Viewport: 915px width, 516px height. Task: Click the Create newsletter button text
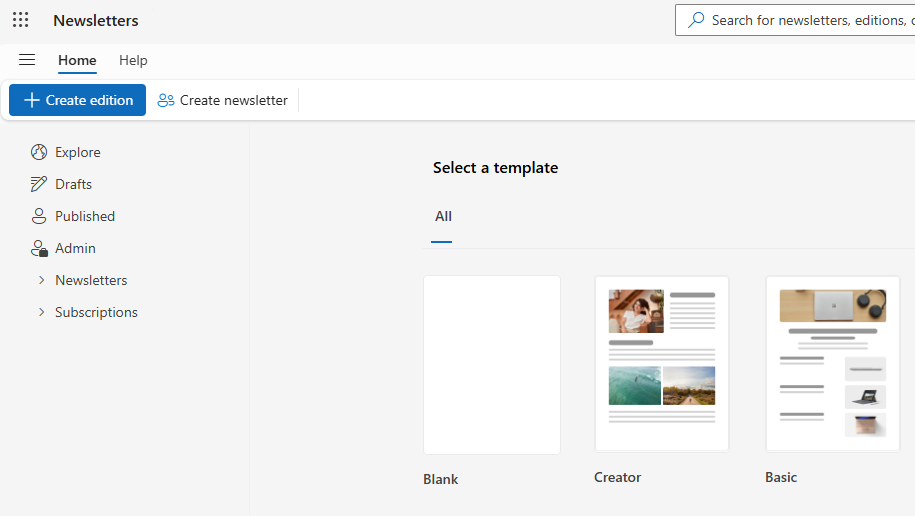coord(233,100)
